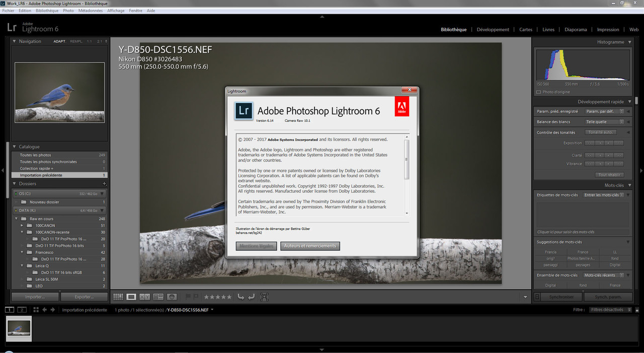This screenshot has width=644, height=353.
Task: Click Adobe red logo in About dialog
Action: (x=402, y=106)
